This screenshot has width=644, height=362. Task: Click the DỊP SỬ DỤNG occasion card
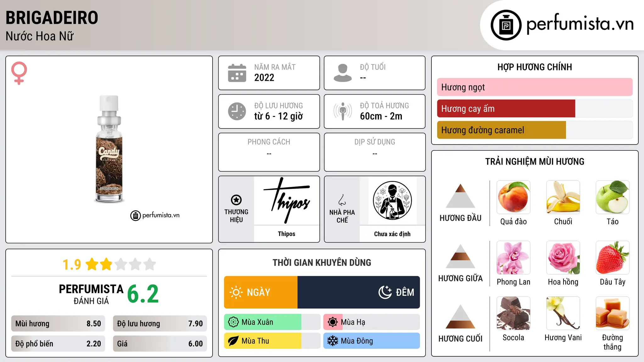(375, 152)
